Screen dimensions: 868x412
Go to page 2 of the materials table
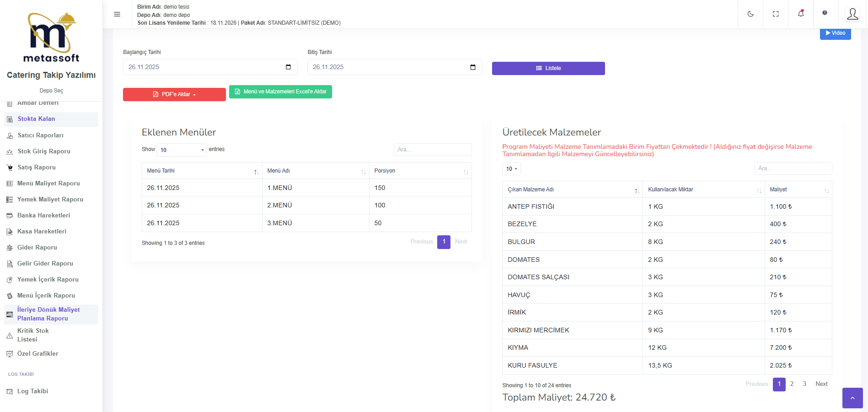pyautogui.click(x=792, y=384)
